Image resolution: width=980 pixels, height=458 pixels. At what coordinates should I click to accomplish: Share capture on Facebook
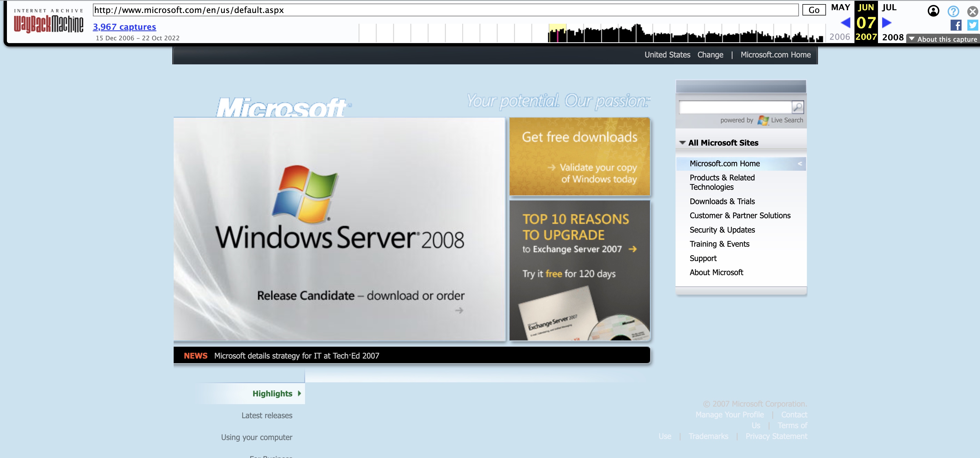(x=955, y=25)
